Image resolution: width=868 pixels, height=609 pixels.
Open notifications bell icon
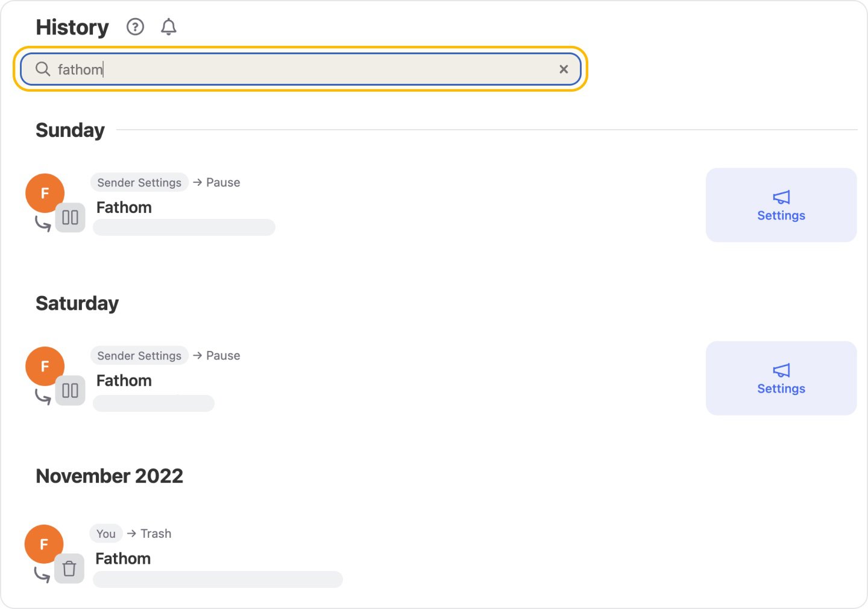(169, 27)
